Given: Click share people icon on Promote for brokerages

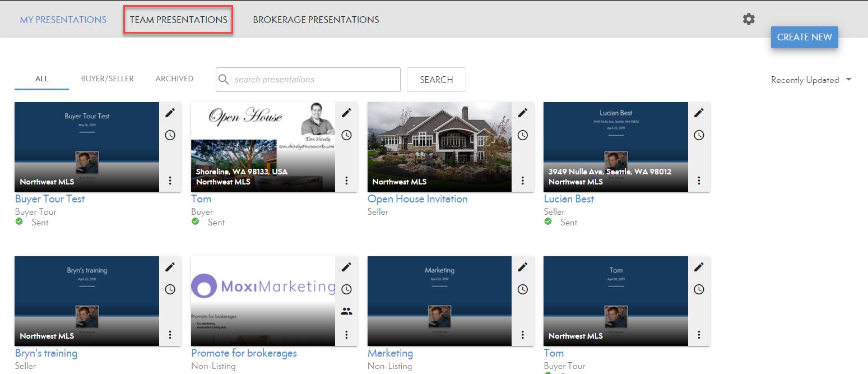Looking at the screenshot, I should pyautogui.click(x=346, y=311).
